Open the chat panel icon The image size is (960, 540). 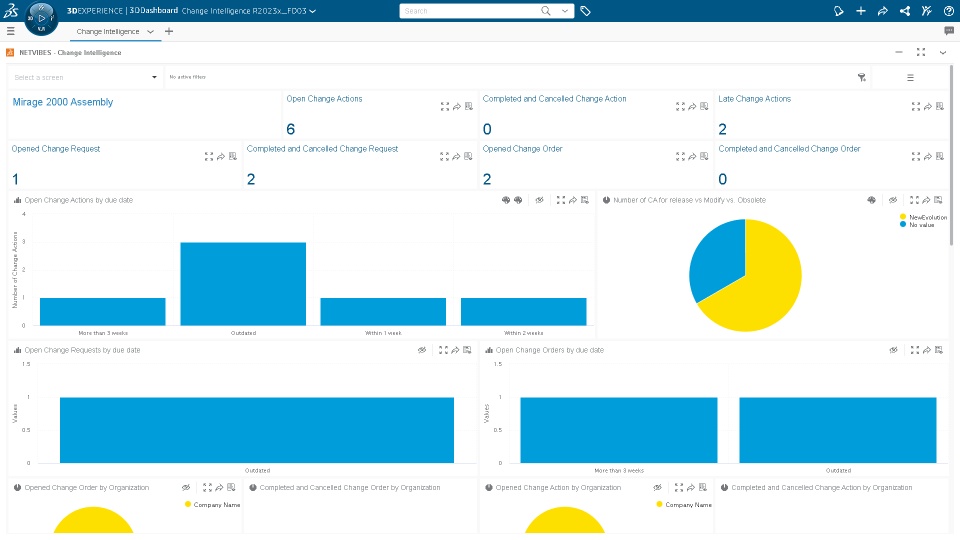tap(949, 31)
